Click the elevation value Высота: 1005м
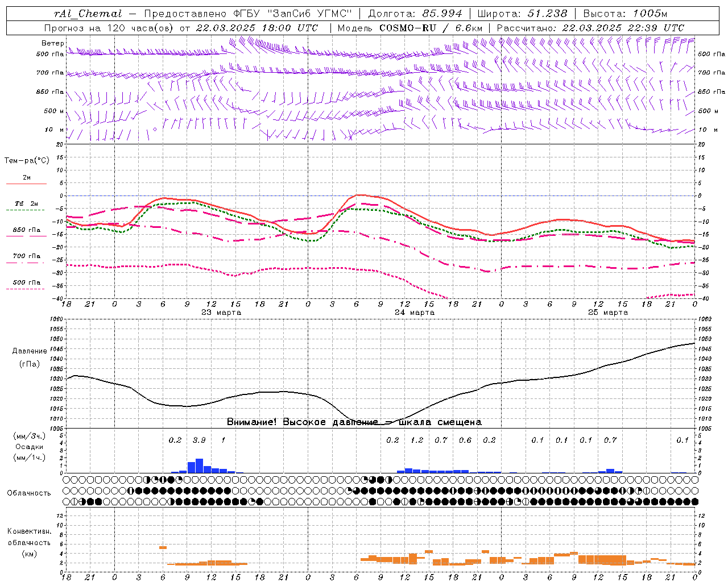 pyautogui.click(x=625, y=14)
